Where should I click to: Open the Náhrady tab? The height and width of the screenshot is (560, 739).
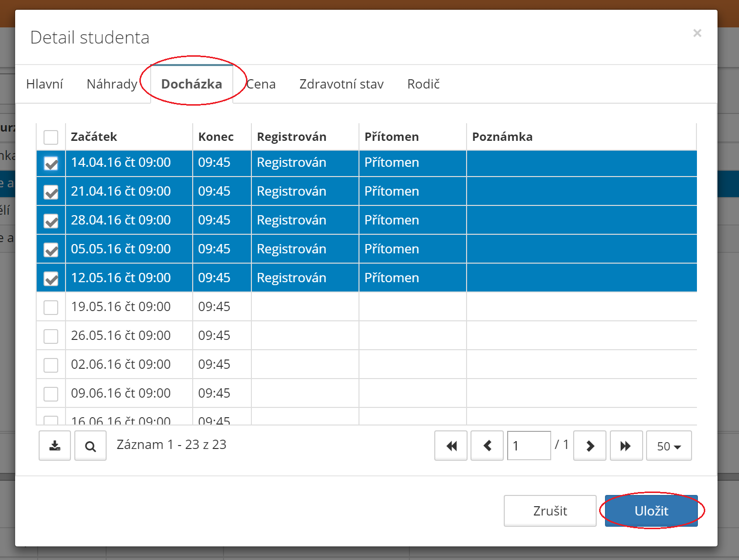112,84
